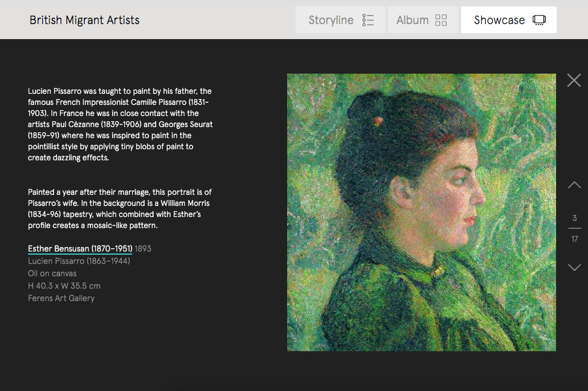Select the four-square symbol beside Album
The image size is (588, 391).
click(x=441, y=20)
